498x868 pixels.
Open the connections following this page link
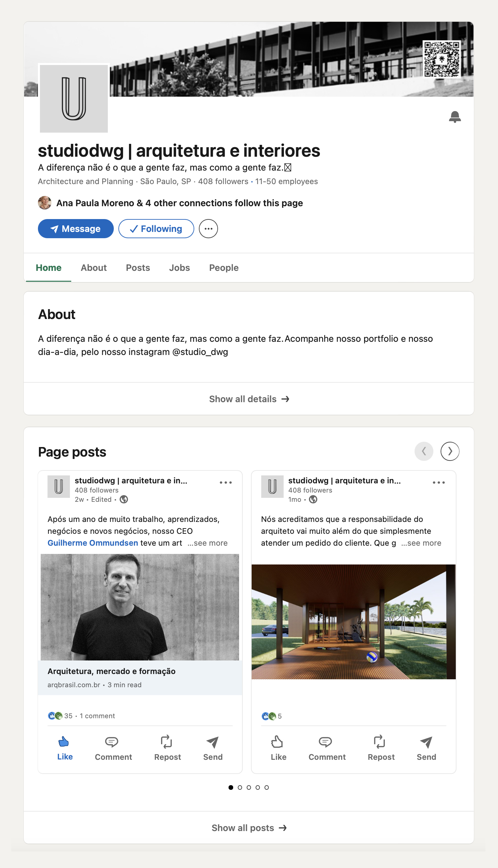(x=179, y=203)
